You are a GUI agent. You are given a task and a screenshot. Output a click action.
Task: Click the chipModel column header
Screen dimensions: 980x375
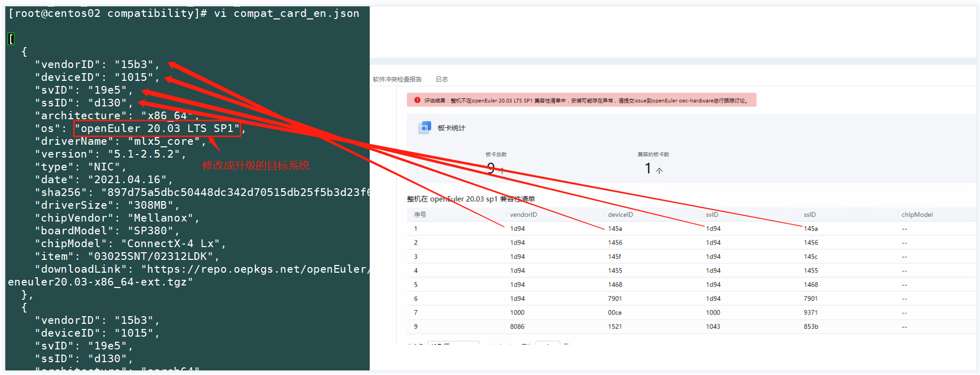pyautogui.click(x=917, y=215)
